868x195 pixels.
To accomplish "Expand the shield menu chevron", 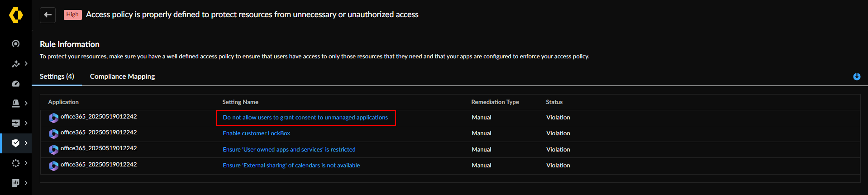I will [x=26, y=143].
